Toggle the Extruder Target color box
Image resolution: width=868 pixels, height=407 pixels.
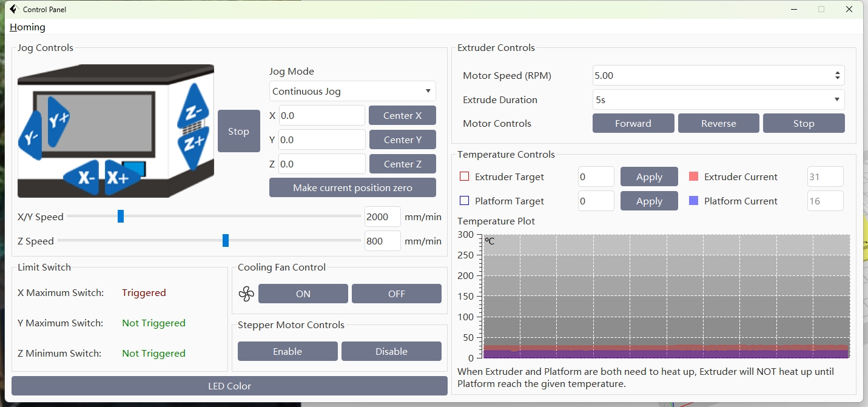tap(465, 177)
